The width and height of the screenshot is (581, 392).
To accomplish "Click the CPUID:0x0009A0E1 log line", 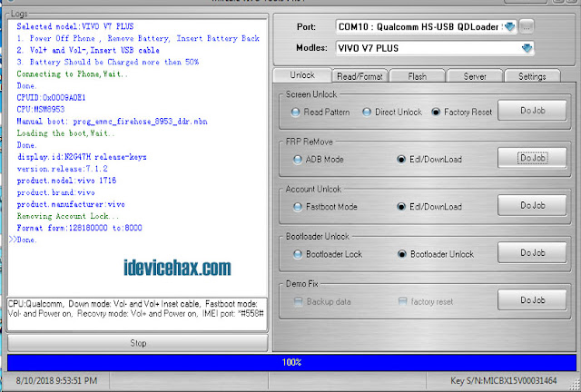I will [51, 97].
